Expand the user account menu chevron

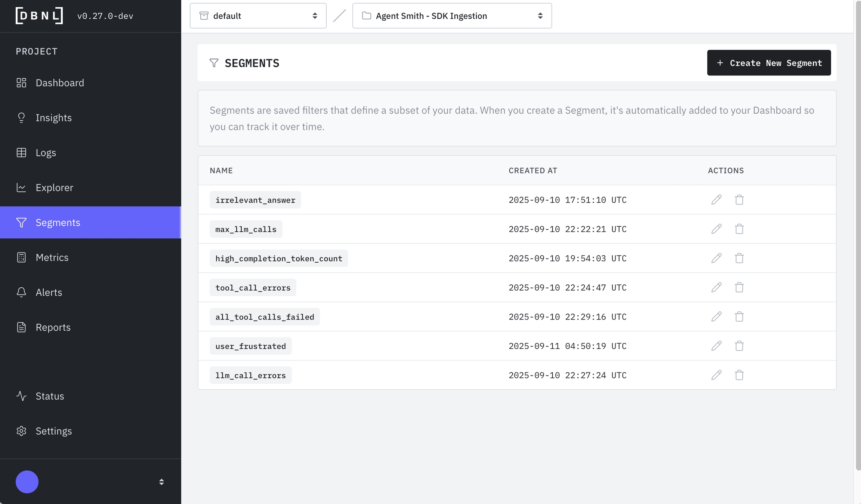point(161,482)
